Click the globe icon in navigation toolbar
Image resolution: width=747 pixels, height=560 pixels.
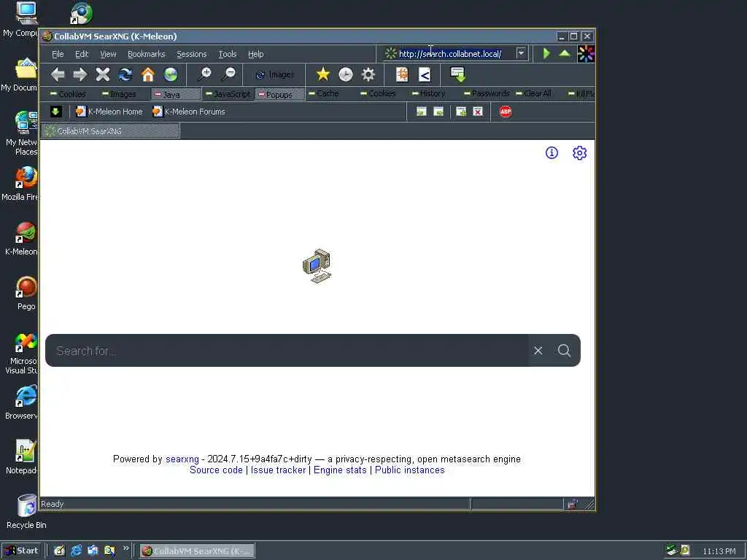coord(171,74)
